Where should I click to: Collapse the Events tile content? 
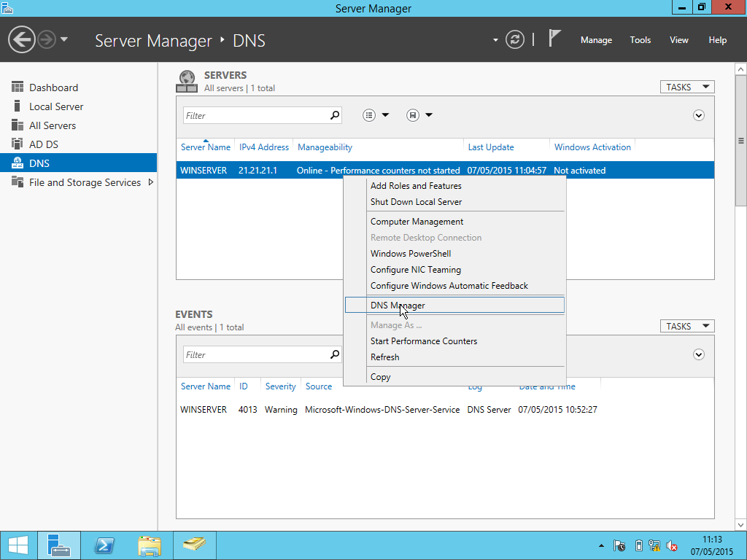click(698, 354)
